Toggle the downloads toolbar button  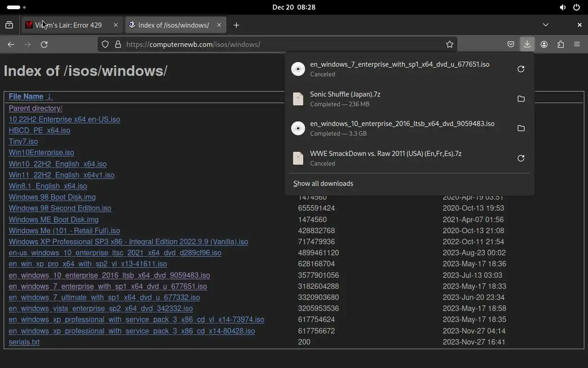(527, 45)
